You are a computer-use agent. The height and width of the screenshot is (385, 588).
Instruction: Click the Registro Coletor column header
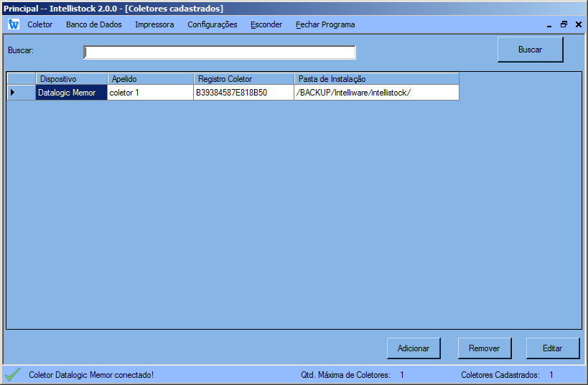pyautogui.click(x=243, y=79)
